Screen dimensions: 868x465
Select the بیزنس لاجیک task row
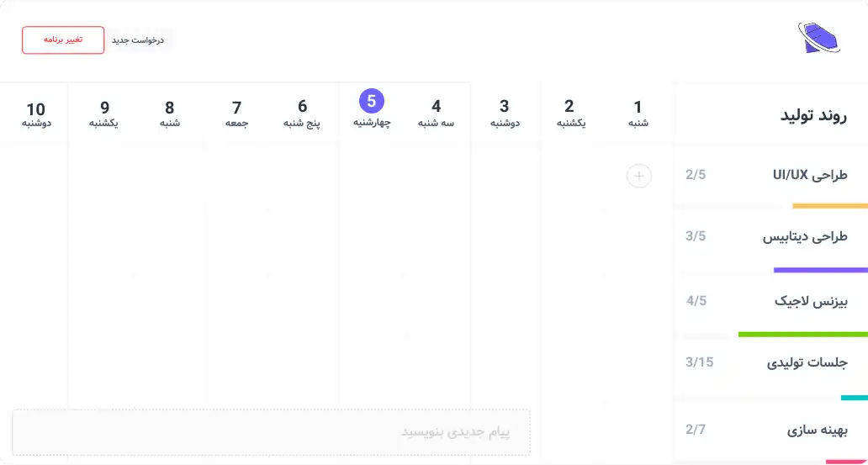pos(770,300)
